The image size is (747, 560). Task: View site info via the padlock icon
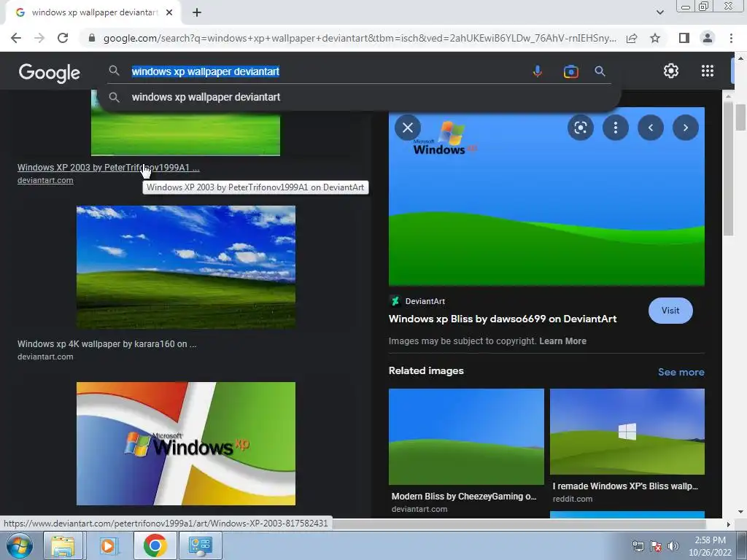coord(92,38)
